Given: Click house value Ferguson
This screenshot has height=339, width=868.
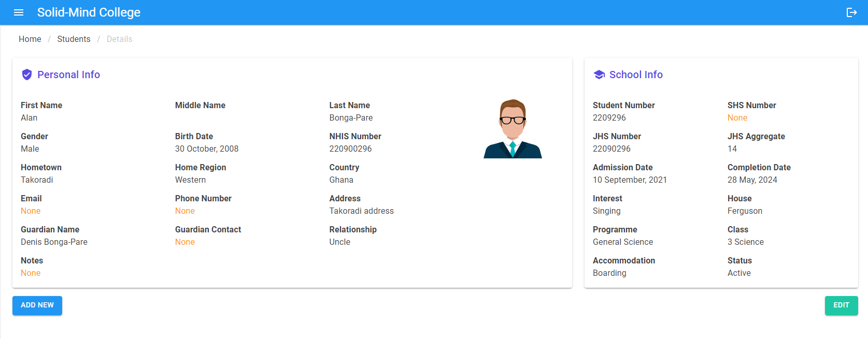Looking at the screenshot, I should (745, 211).
